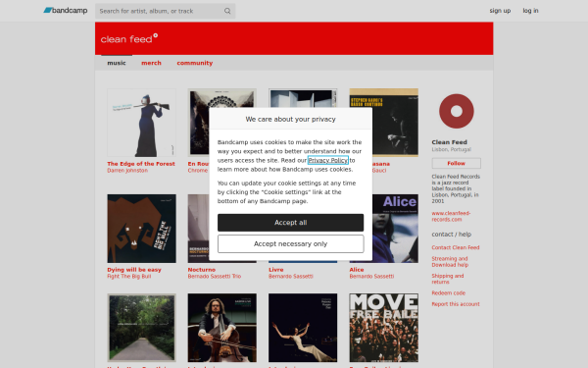Click the Contact Clean Feed link
588x368 pixels.
click(x=456, y=247)
